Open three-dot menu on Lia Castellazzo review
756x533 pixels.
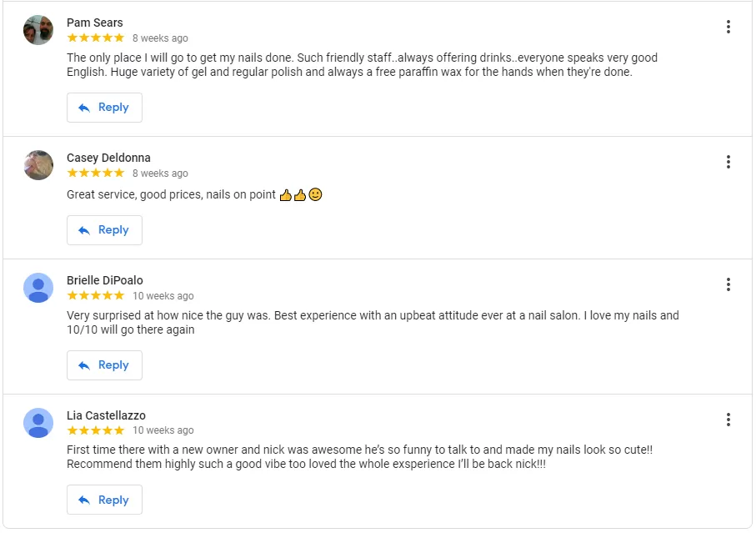coord(728,420)
